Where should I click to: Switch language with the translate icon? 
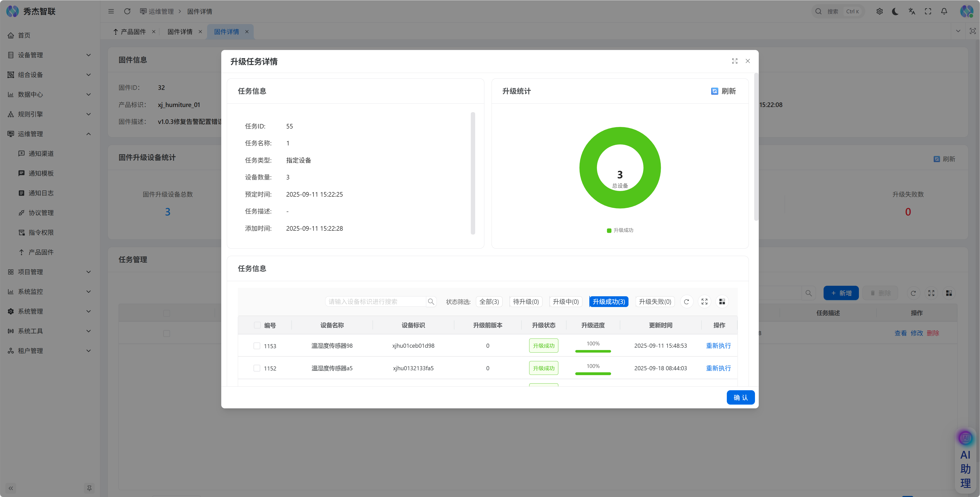(912, 12)
